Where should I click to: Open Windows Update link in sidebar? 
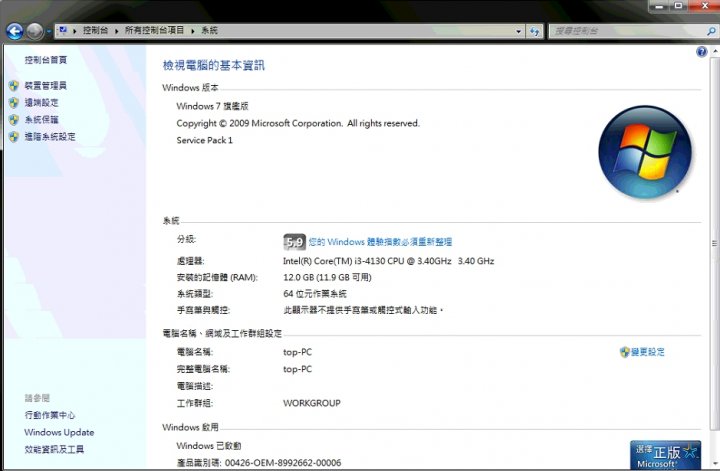[x=59, y=432]
